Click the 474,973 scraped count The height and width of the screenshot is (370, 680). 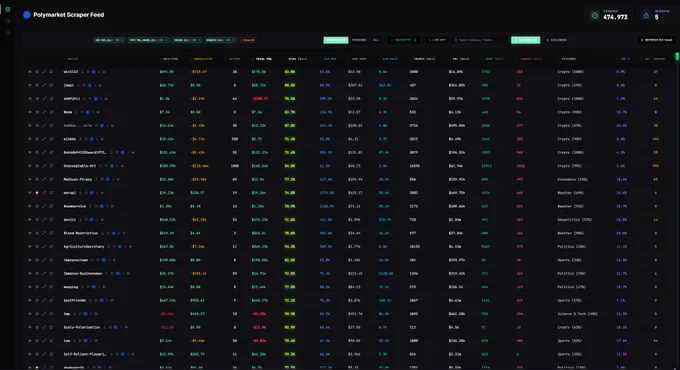click(x=615, y=17)
